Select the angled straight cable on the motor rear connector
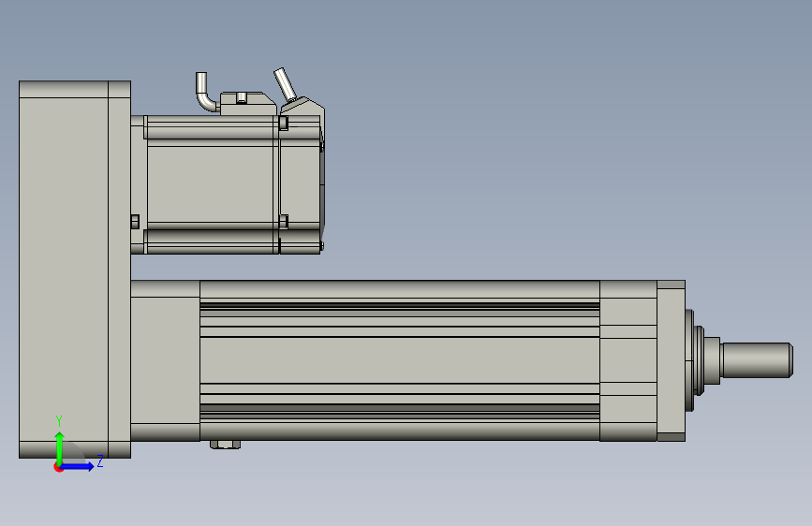The width and height of the screenshot is (812, 526). click(x=285, y=84)
